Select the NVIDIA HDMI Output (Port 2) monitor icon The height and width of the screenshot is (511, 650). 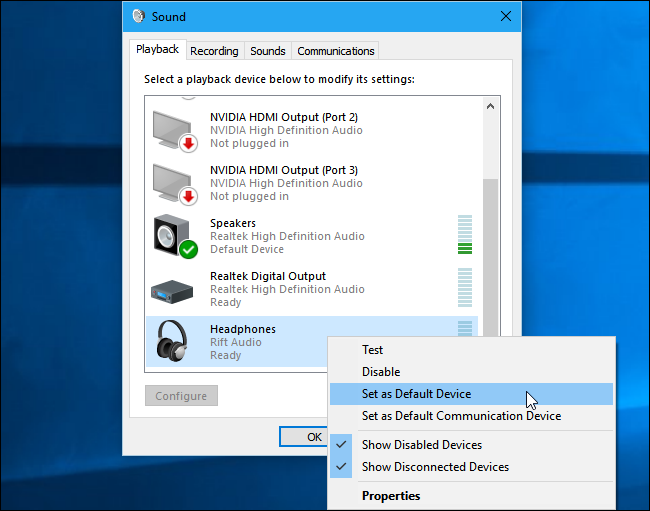(x=174, y=130)
